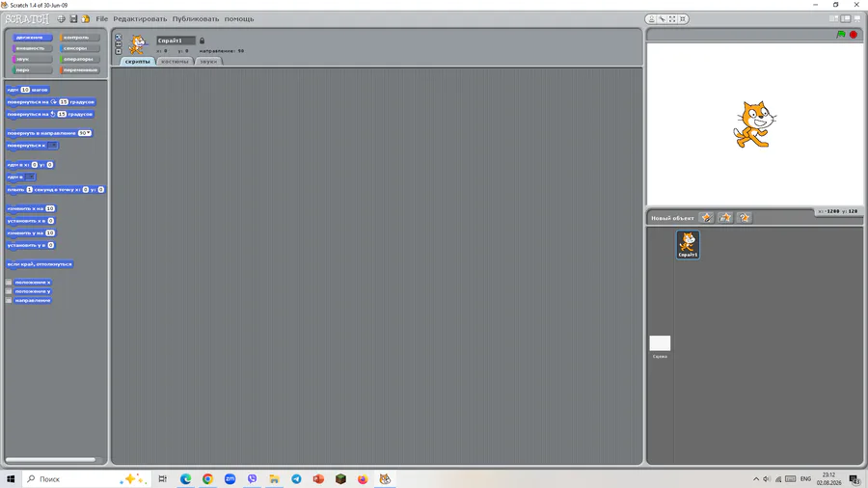Viewport: 868px width, 488px height.
Task: Get surprise sprite button
Action: pos(744,217)
